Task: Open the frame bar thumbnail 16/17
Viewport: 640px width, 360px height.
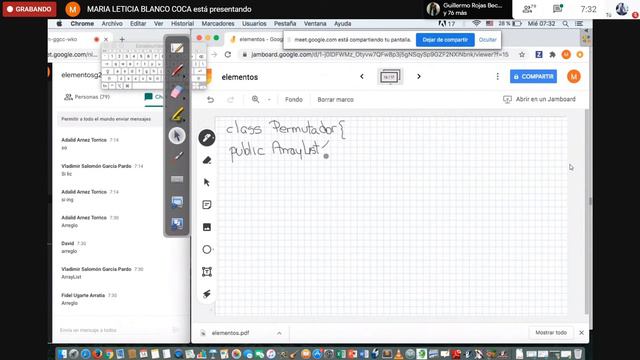Action: (390, 76)
